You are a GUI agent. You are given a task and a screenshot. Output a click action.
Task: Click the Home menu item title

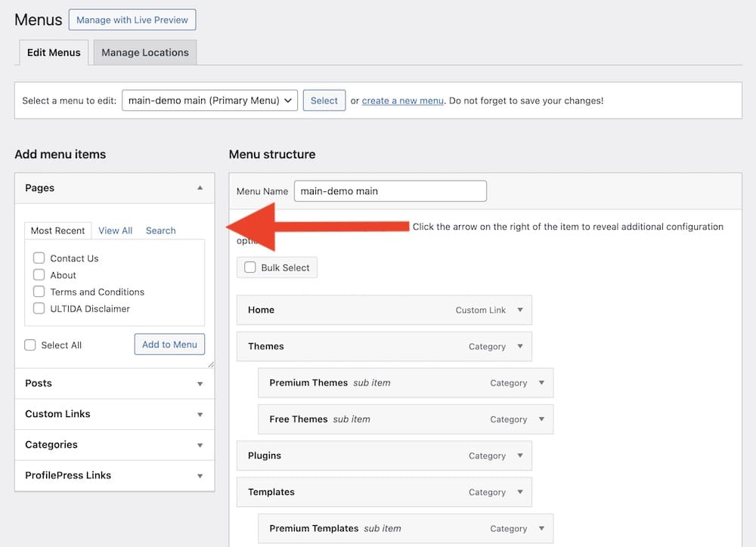[x=262, y=310]
